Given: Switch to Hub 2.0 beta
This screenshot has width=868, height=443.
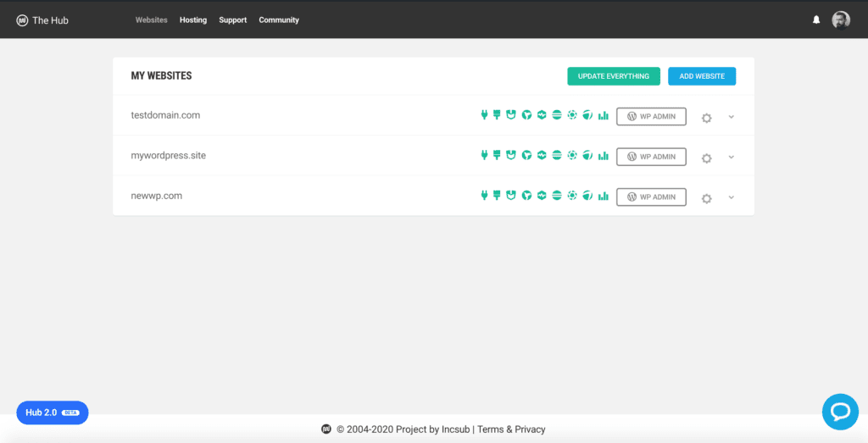Looking at the screenshot, I should (53, 413).
